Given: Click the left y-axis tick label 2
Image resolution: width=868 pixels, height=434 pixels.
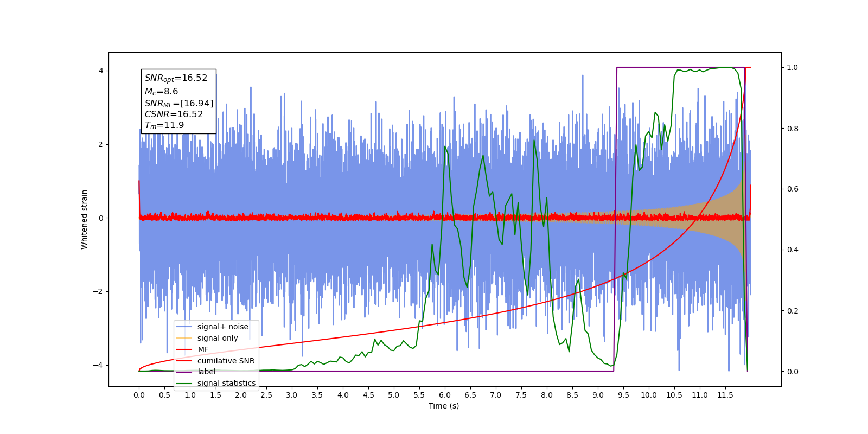Looking at the screenshot, I should pyautogui.click(x=101, y=144).
